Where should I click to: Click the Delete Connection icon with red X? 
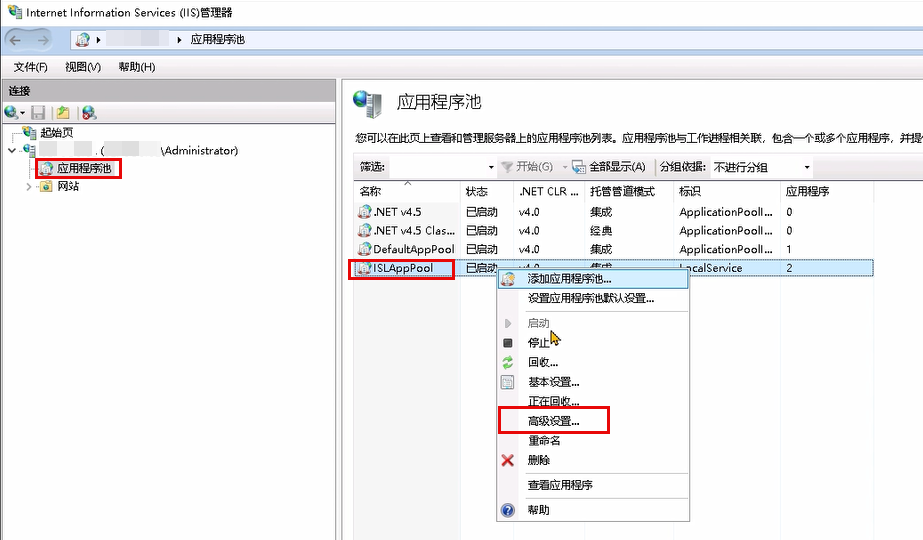coord(89,113)
